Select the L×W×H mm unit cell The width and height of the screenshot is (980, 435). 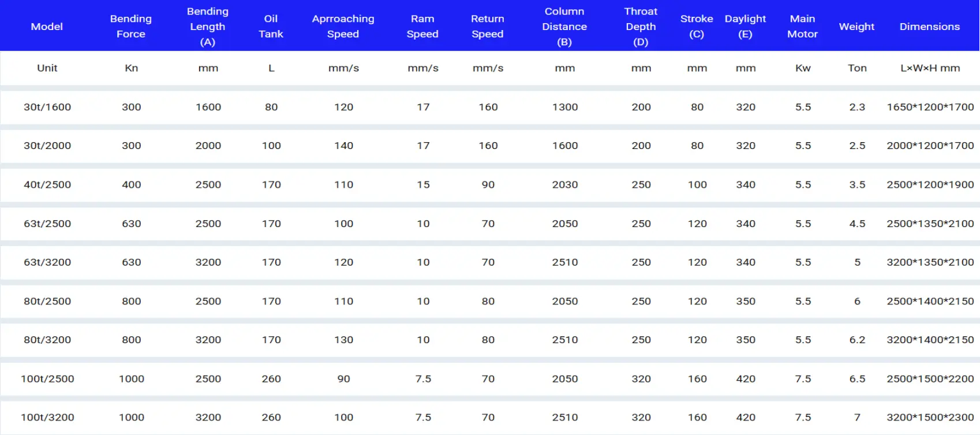tap(930, 68)
